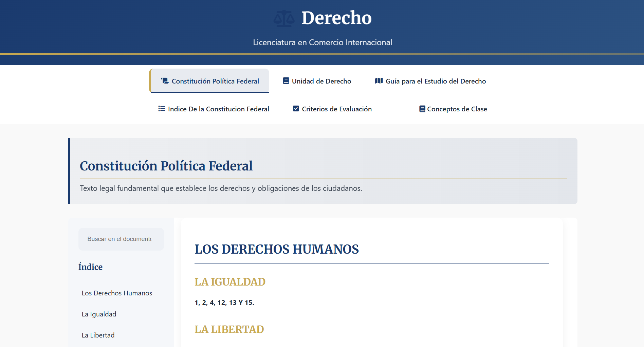
Task: Click the list icon beside Indice De la Constitucion
Action: (x=162, y=109)
